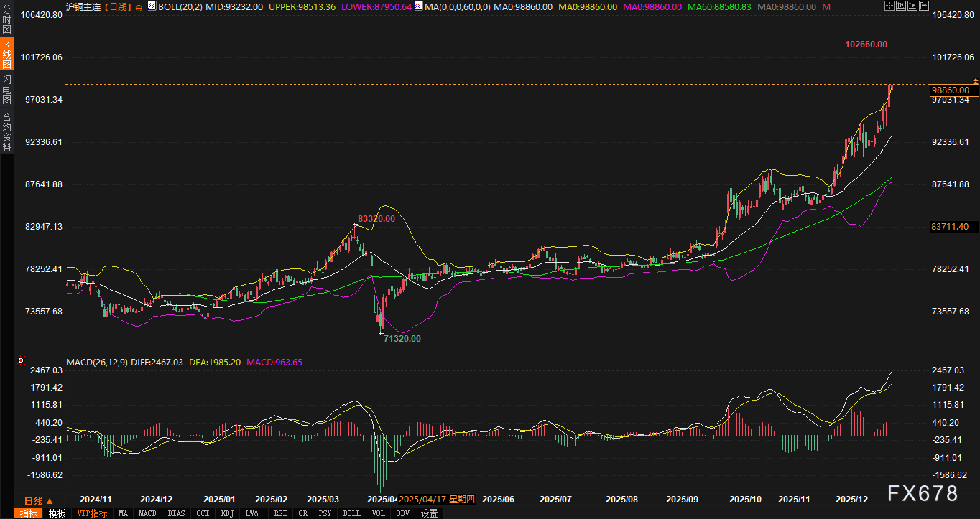Switch to the 分时图 tab

click(x=6, y=21)
